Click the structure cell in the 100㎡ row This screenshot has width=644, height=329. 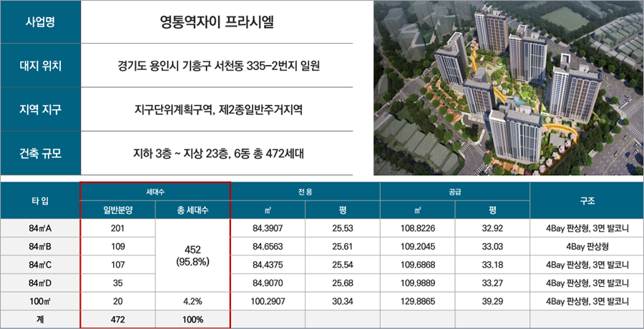tap(587, 302)
